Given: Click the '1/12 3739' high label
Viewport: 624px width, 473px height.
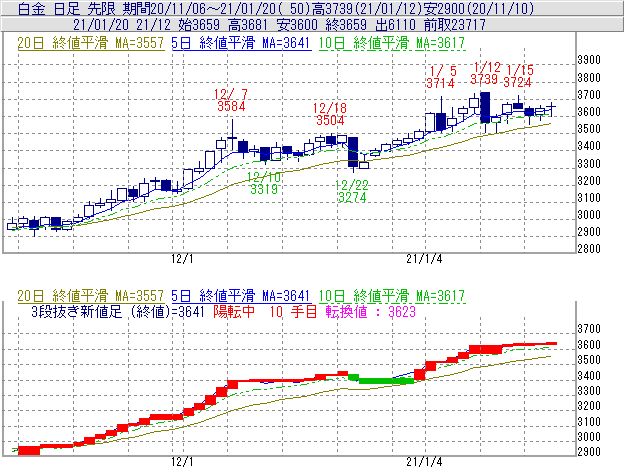Looking at the screenshot, I should (x=484, y=73).
